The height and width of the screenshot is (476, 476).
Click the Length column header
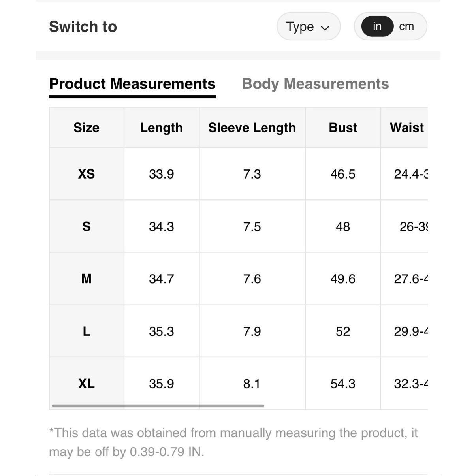coord(162,128)
